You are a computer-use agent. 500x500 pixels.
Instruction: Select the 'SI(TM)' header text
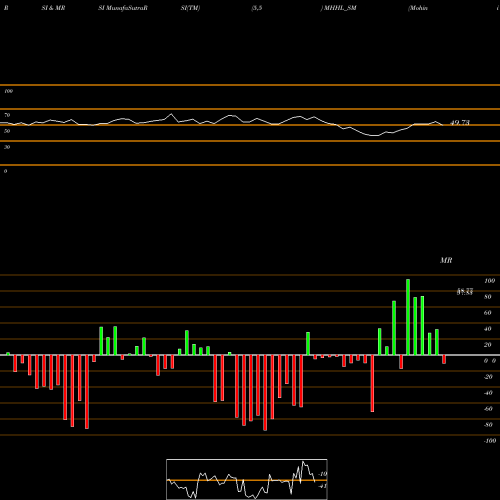click(190, 8)
